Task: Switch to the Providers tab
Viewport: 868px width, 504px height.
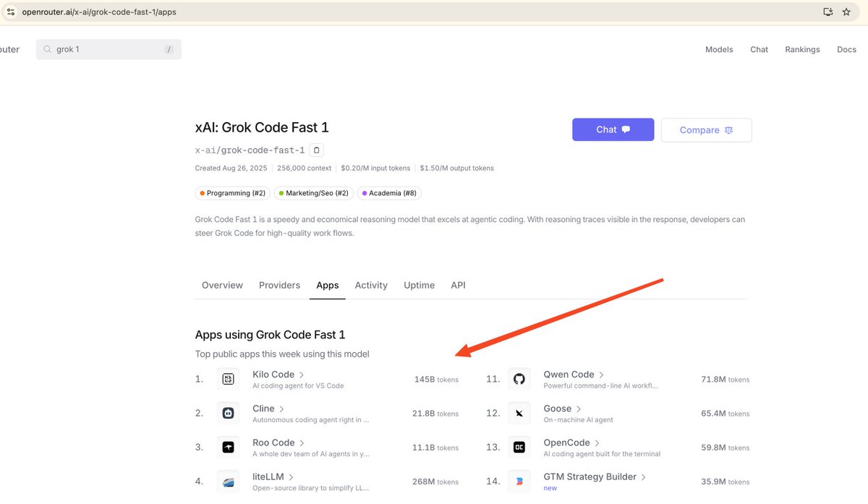Action: (x=279, y=285)
